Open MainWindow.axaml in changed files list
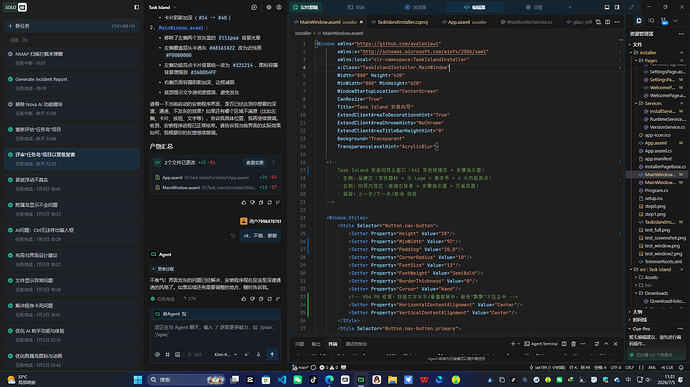Screen dimensions: 690x387 click(216, 188)
